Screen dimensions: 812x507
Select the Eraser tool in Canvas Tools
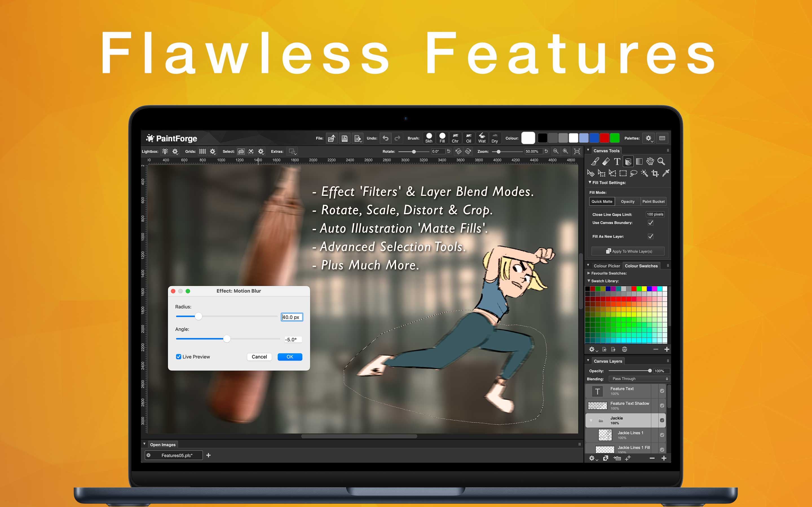coord(606,162)
